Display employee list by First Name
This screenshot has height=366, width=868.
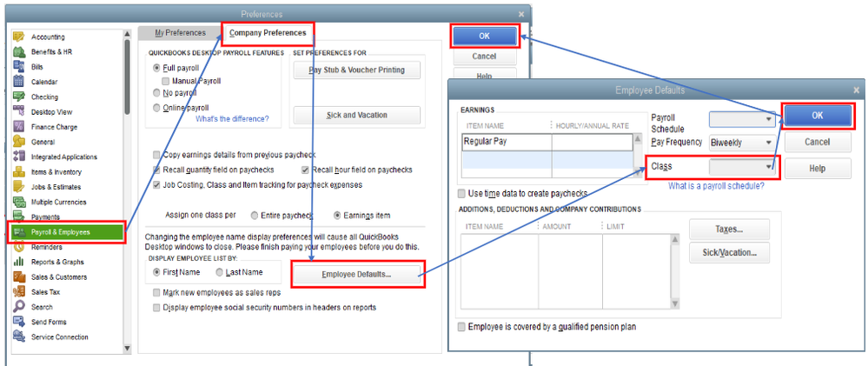(x=156, y=272)
